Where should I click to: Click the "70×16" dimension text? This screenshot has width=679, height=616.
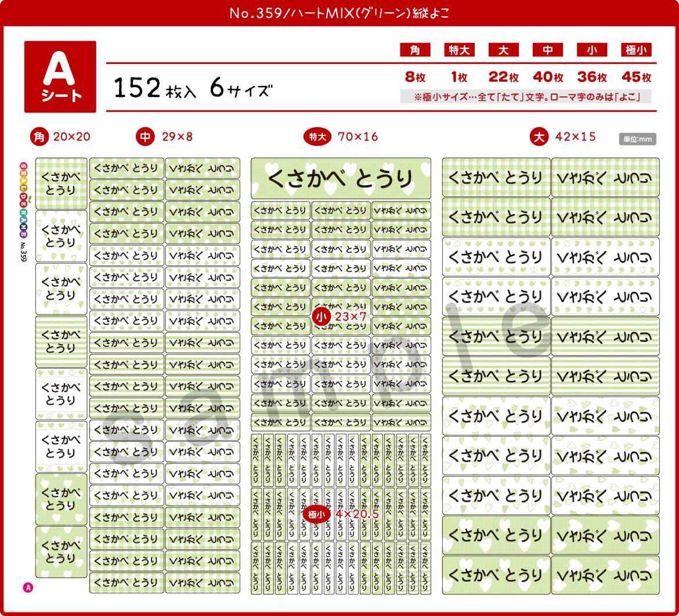[358, 137]
